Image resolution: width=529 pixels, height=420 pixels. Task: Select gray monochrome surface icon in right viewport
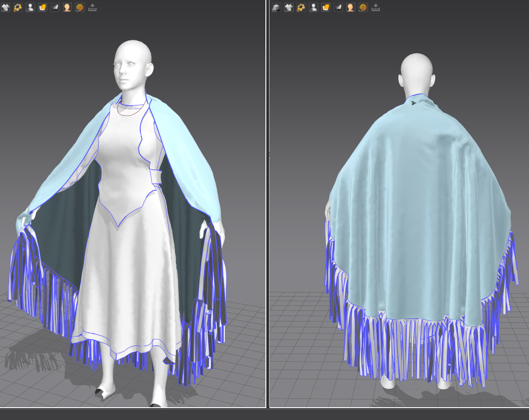point(338,7)
